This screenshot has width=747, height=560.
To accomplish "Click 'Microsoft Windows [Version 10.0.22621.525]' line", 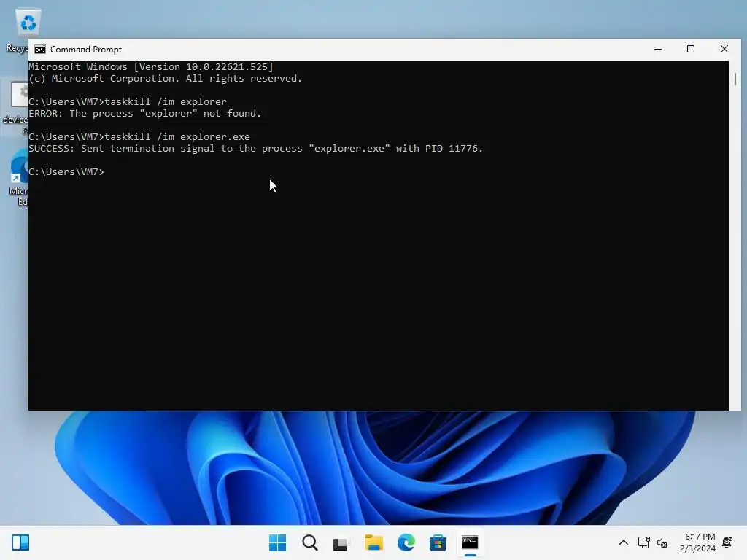I will [x=151, y=66].
